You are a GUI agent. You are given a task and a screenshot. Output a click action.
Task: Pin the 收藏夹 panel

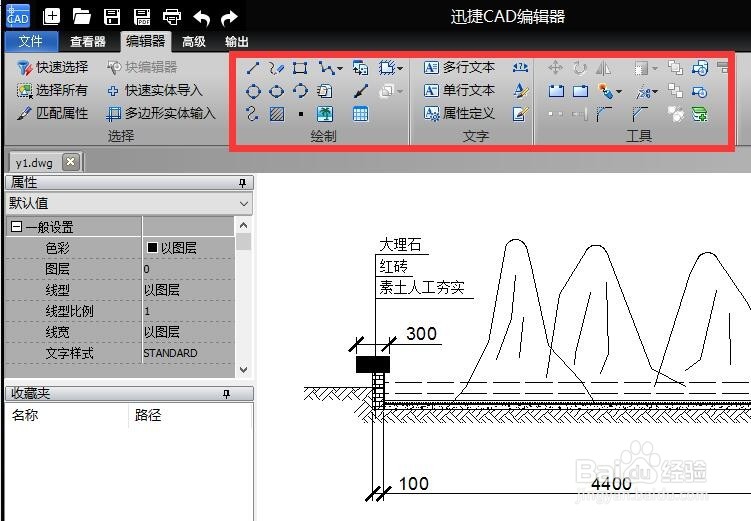click(x=227, y=394)
